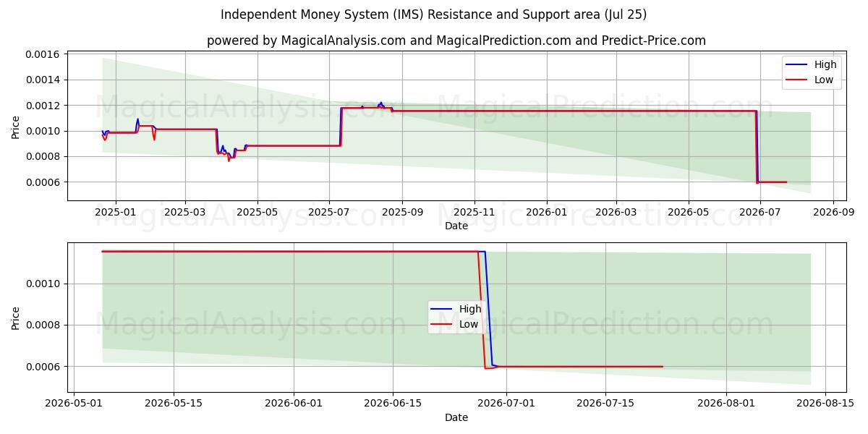Click the '2025-11' date tick label

(475, 213)
